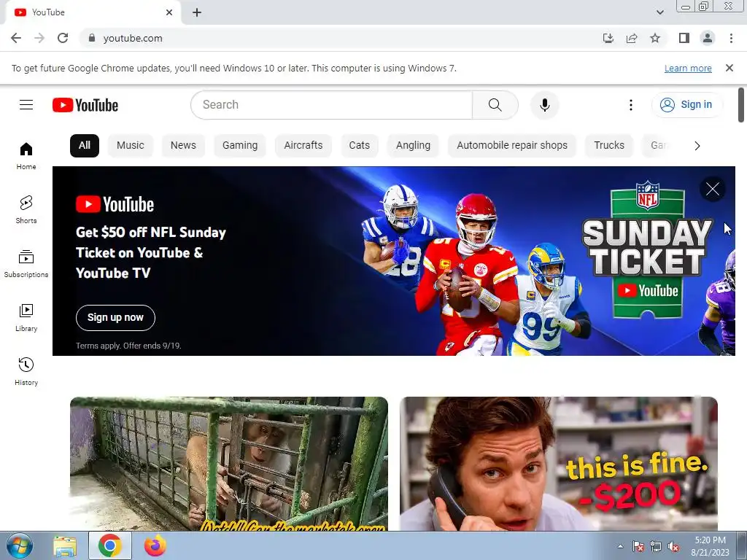
Task: Select the Automobile repair shops chip
Action: click(512, 146)
